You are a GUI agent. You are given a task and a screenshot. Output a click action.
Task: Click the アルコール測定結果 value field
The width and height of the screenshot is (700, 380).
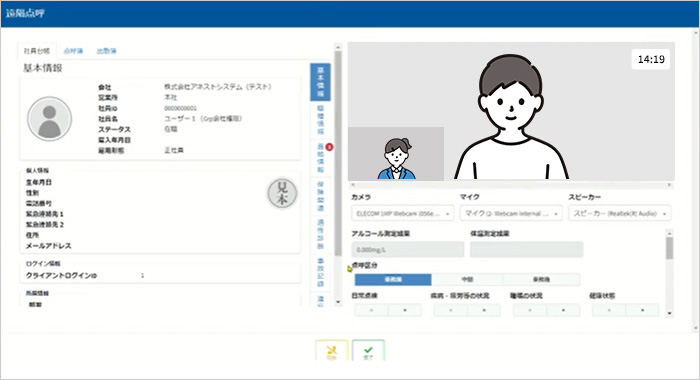[408, 250]
